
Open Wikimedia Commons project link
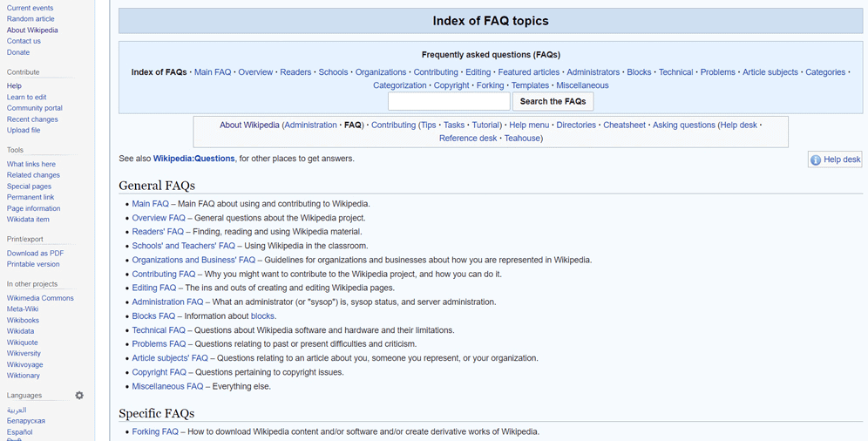click(x=40, y=298)
